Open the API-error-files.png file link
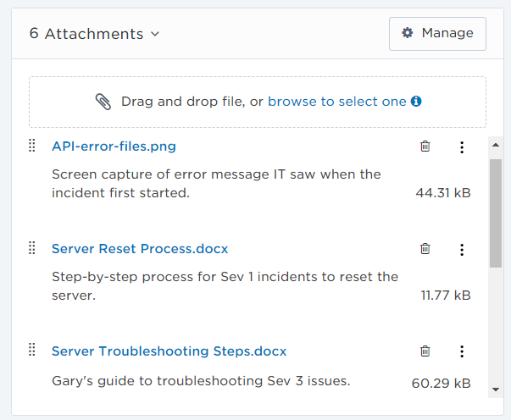Screen dimensions: 511x420 click(114, 146)
